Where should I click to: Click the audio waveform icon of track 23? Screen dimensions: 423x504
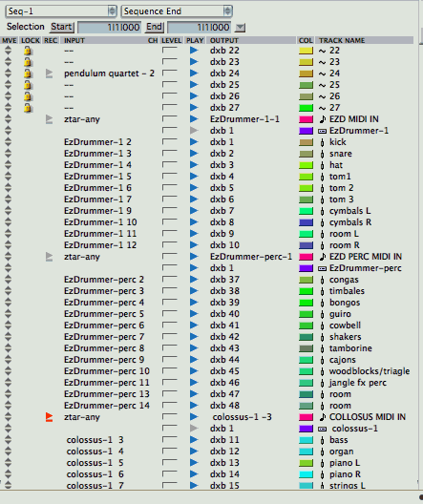[323, 62]
